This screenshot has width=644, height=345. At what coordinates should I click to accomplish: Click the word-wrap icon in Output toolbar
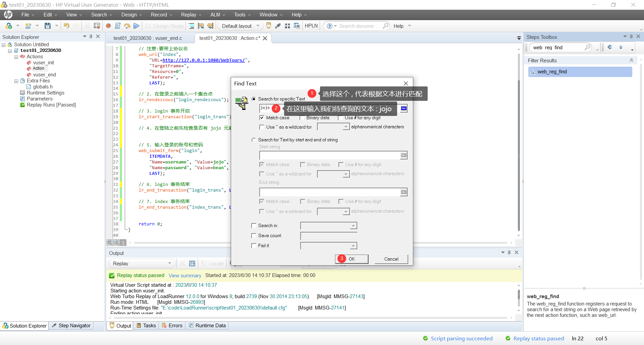[192, 264]
